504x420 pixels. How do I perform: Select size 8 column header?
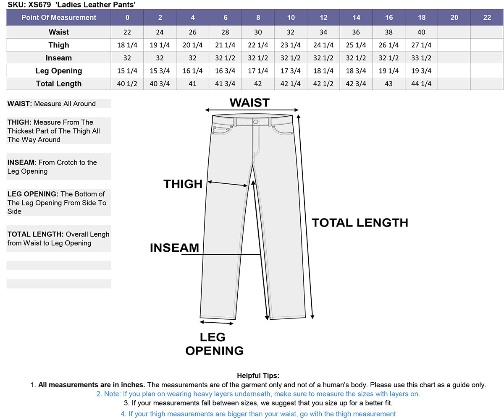[258, 18]
